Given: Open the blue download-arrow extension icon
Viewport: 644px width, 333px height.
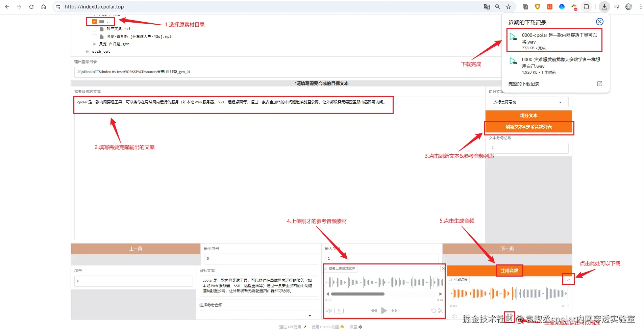Looking at the screenshot, I should pos(562,7).
